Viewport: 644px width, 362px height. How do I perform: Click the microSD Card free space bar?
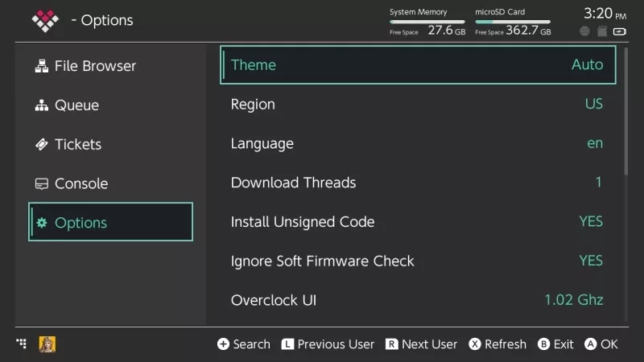tap(513, 22)
